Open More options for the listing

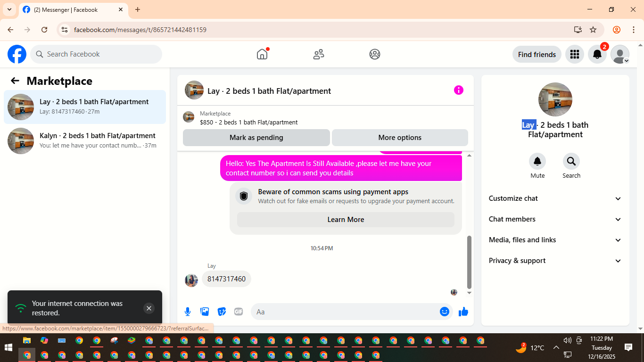pyautogui.click(x=400, y=138)
